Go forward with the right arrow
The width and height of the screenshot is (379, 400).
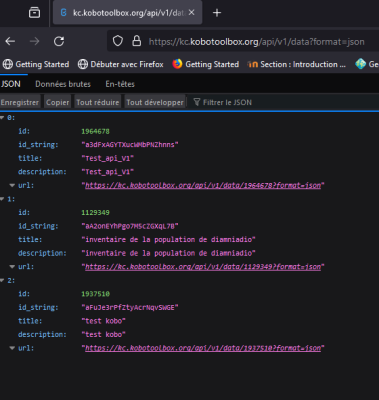tap(34, 41)
